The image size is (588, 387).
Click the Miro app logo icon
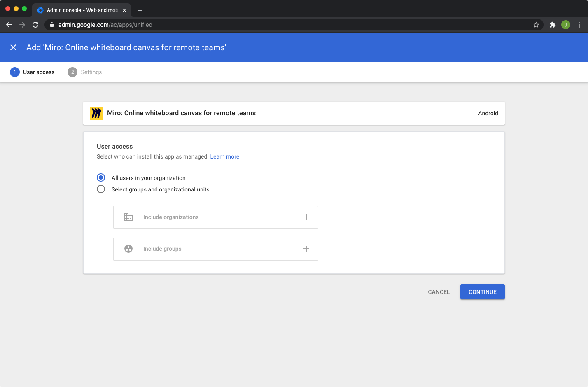(x=96, y=113)
